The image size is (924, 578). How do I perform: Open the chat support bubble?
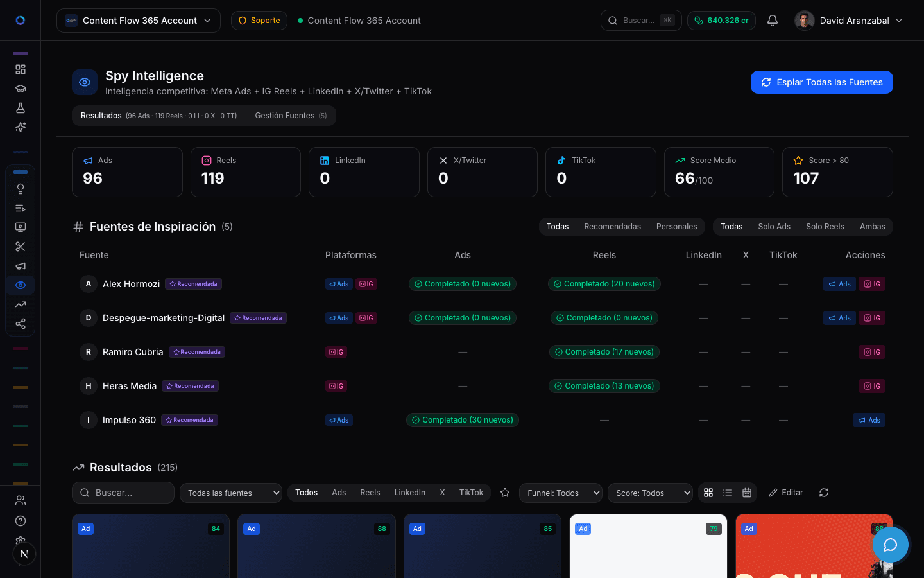891,545
